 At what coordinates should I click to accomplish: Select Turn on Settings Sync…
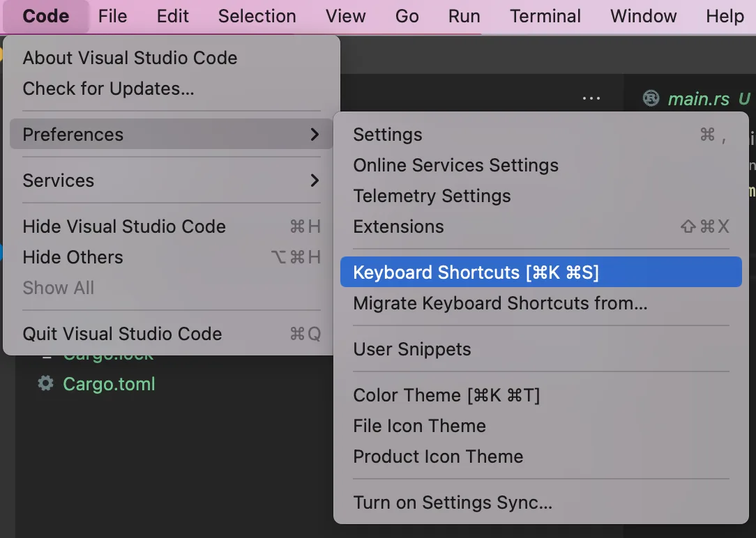pyautogui.click(x=541, y=502)
